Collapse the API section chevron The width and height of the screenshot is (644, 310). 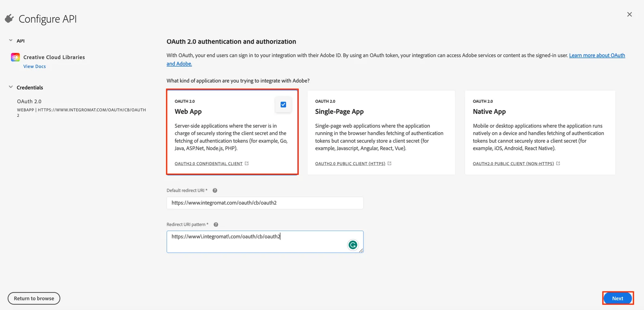[11, 41]
